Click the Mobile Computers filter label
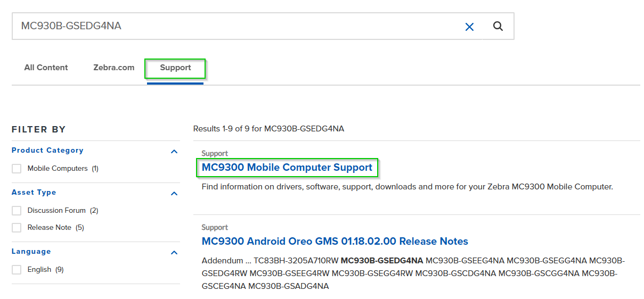This screenshot has height=299, width=644. click(58, 169)
